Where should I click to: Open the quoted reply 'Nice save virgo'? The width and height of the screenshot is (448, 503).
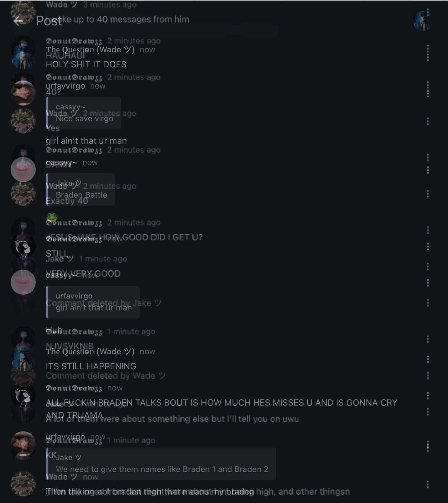pyautogui.click(x=84, y=113)
